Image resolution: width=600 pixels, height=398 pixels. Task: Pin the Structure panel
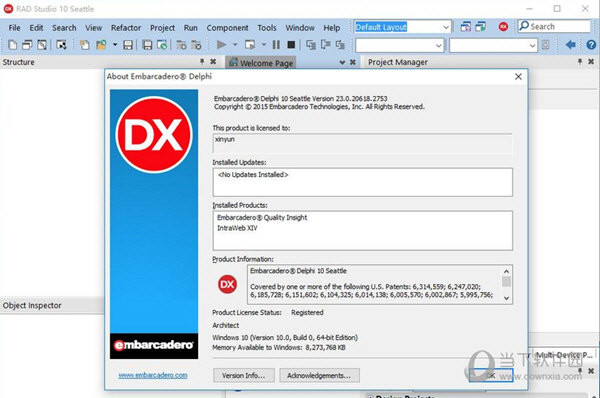(202, 62)
